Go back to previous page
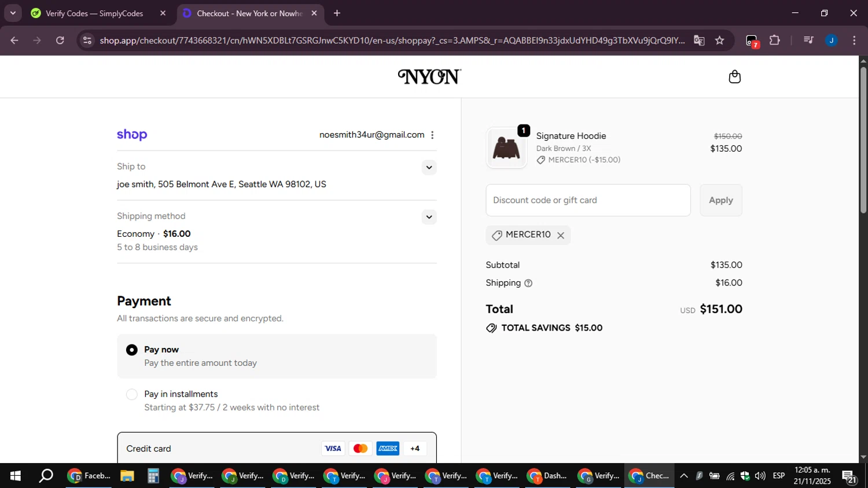This screenshot has width=868, height=488. tap(14, 41)
